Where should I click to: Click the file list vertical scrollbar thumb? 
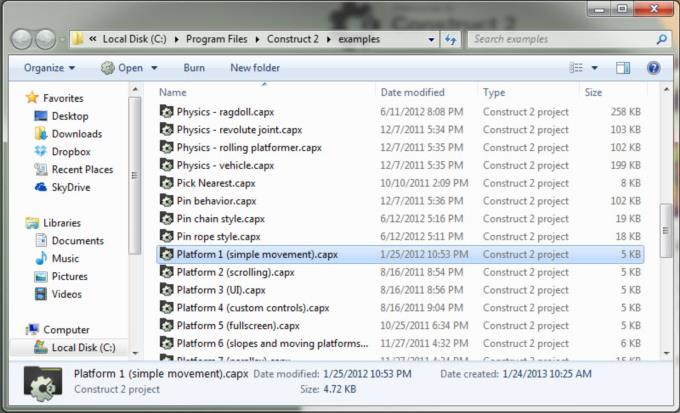tap(665, 230)
